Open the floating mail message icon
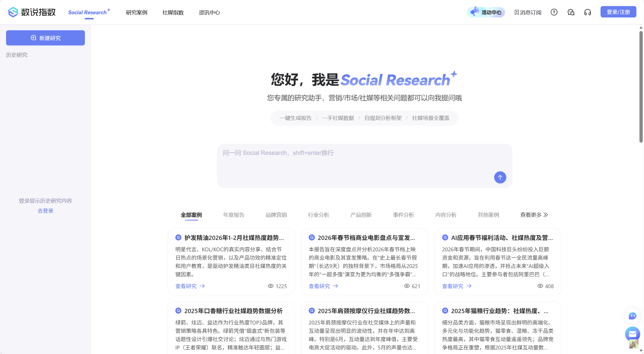644x354 pixels. (632, 334)
